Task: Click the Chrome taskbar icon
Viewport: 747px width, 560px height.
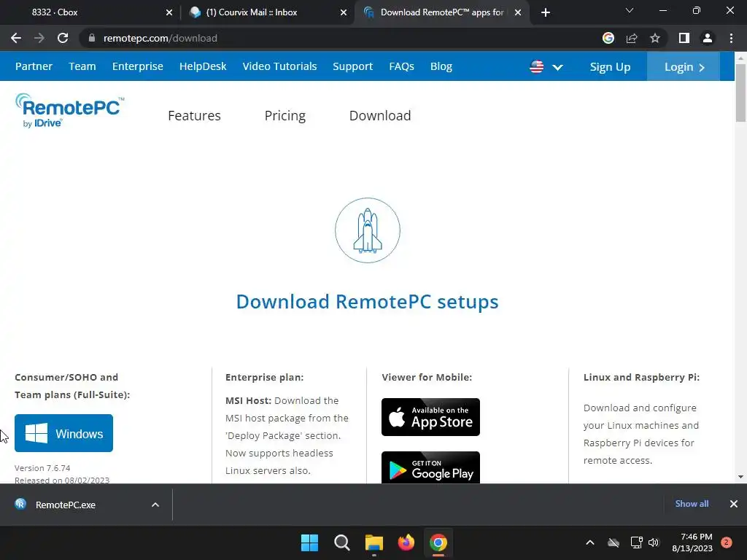Action: (438, 542)
